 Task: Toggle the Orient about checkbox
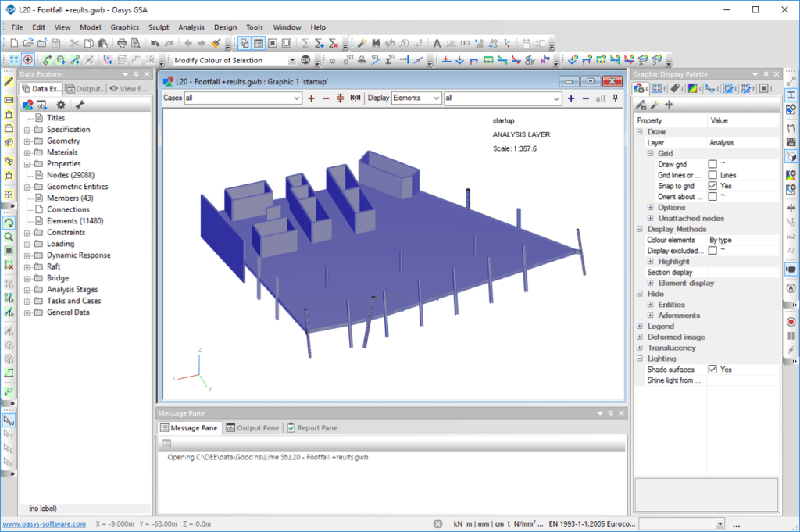point(712,196)
